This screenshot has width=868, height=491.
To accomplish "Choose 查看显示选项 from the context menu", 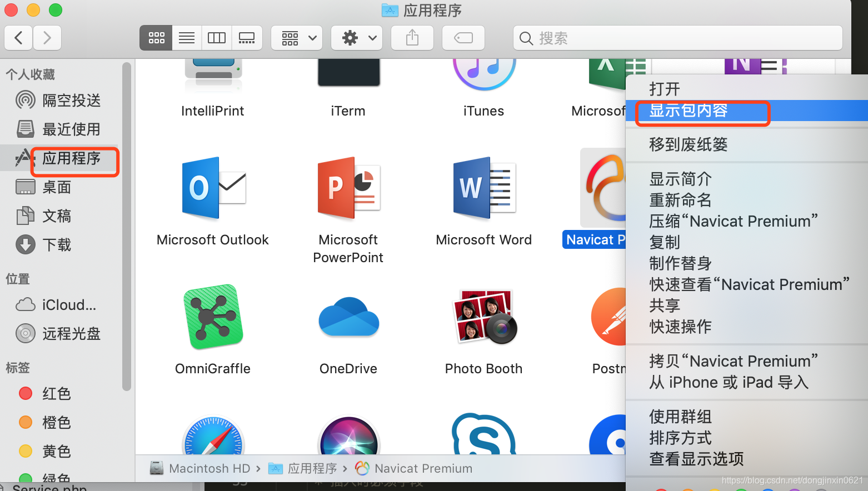I will 747,459.
